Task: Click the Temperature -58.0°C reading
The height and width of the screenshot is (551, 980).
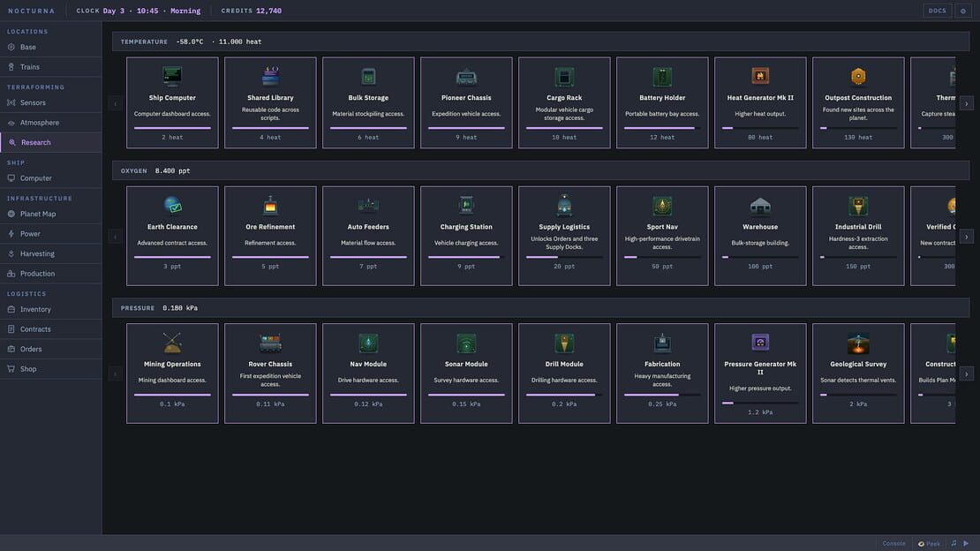Action: coord(189,42)
